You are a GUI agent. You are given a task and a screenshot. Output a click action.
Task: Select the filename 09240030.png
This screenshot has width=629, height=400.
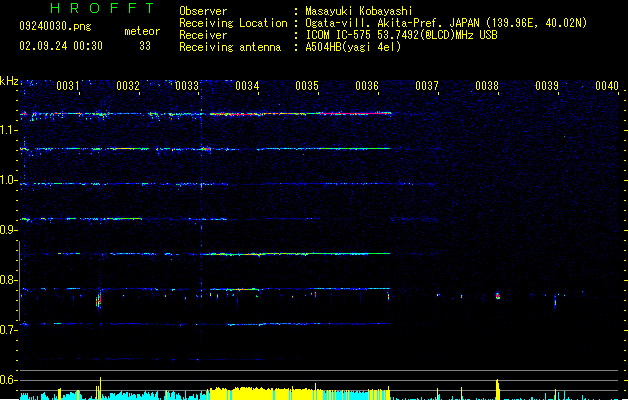pyautogui.click(x=55, y=26)
